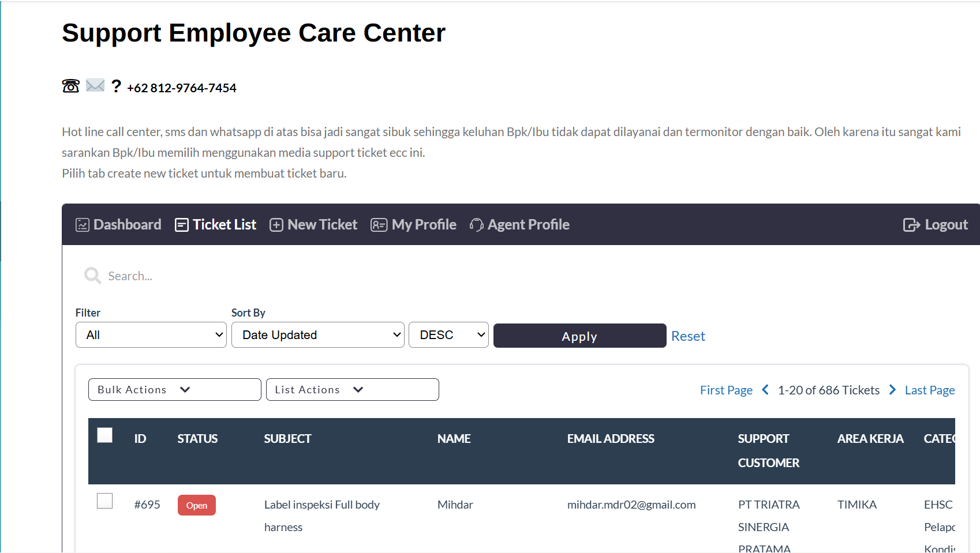
Task: Open the New Ticket tab
Action: point(322,224)
